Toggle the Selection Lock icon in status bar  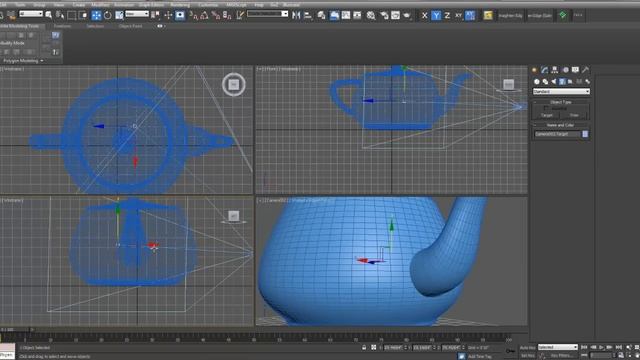coord(364,348)
